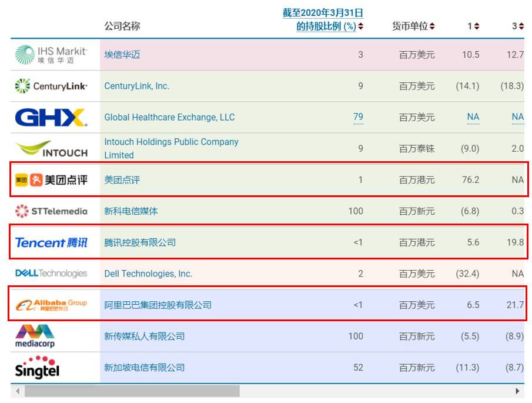Click the IHS Markit company logo
The width and height of the screenshot is (532, 403).
click(51, 55)
